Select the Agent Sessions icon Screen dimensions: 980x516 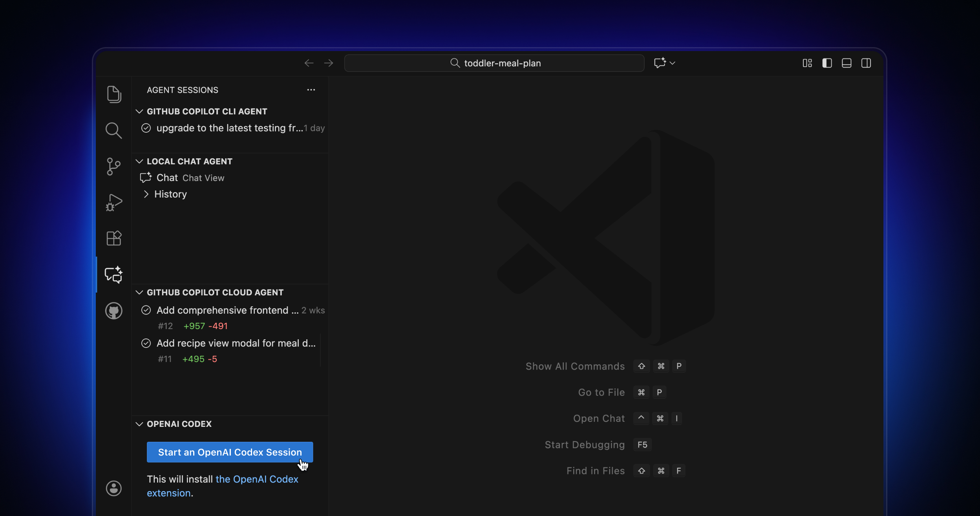(x=113, y=274)
